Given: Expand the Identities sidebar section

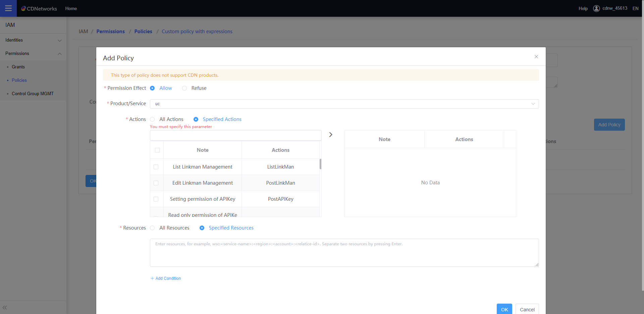Looking at the screenshot, I should [x=33, y=40].
